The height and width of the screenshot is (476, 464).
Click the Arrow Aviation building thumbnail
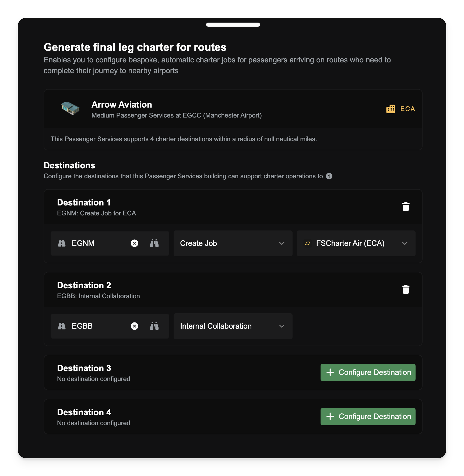tap(70, 108)
